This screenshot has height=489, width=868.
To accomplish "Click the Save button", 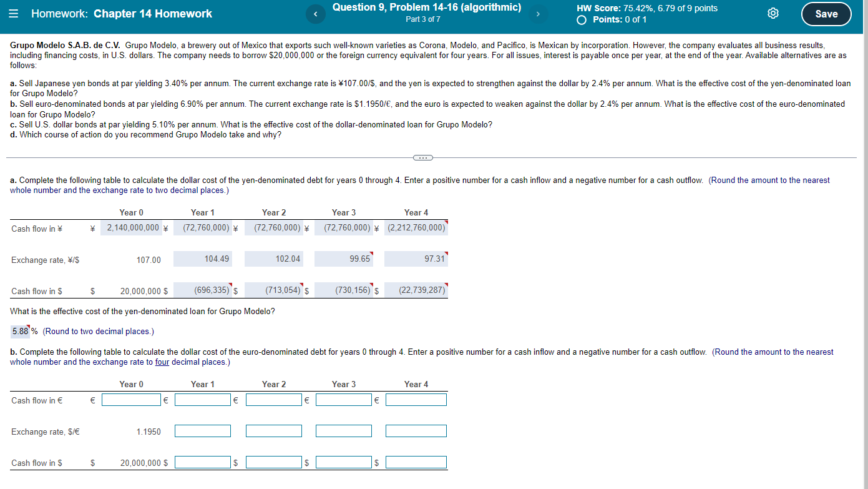I will coord(826,13).
